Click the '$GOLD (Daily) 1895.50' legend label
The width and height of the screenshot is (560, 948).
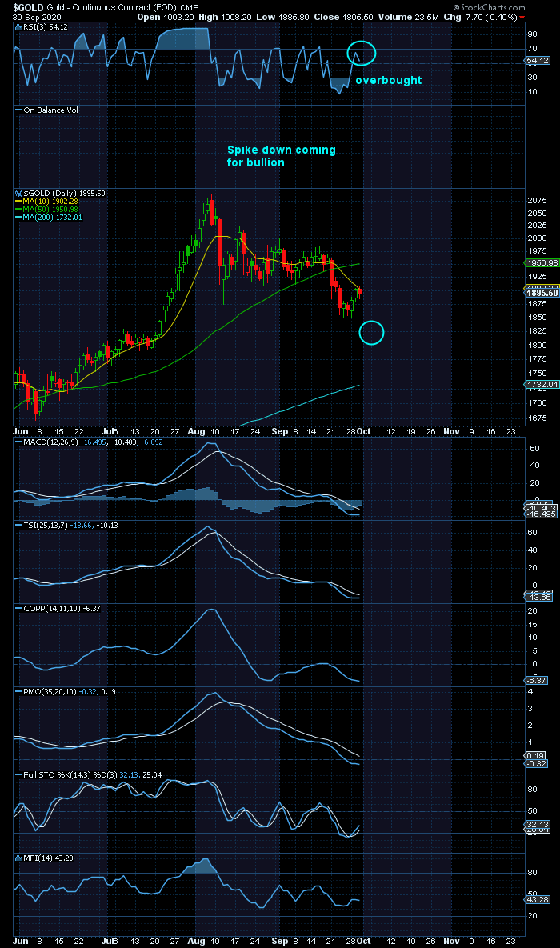(x=63, y=194)
